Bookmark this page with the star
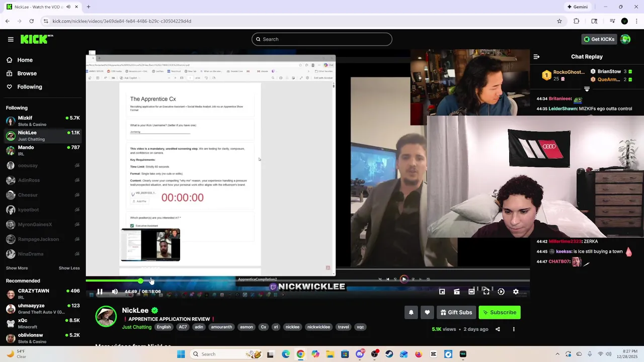 pos(559,21)
